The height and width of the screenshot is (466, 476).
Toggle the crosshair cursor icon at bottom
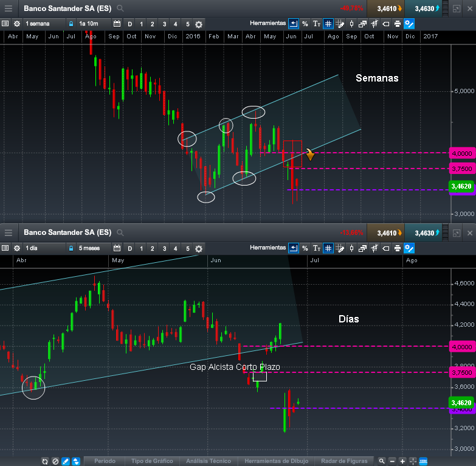413,462
